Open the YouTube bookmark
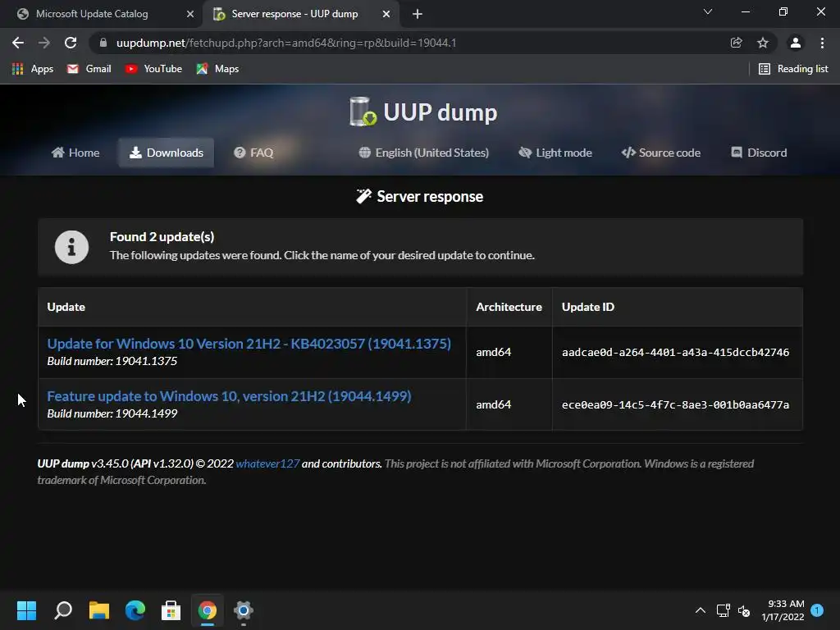 click(x=153, y=69)
